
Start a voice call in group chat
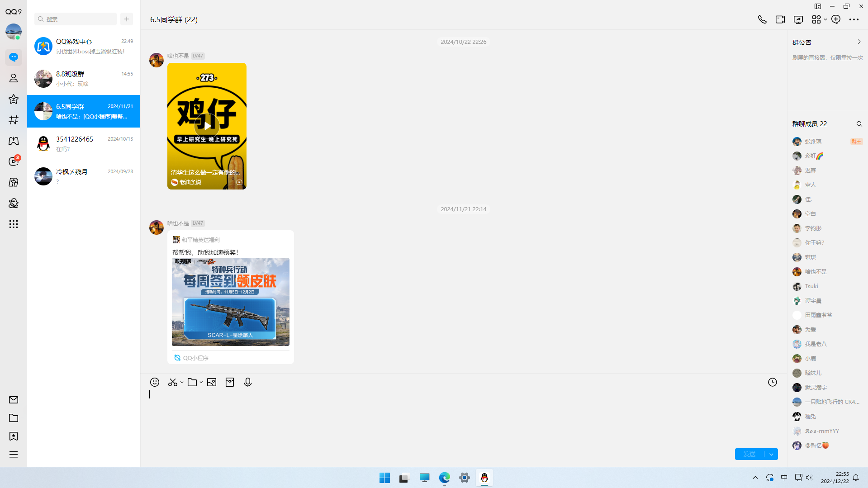762,19
